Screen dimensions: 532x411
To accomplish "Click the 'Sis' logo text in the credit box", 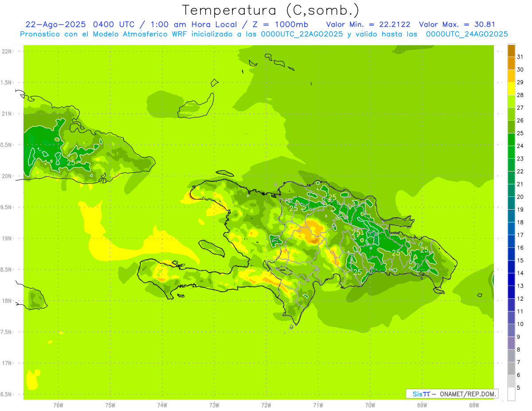I will 417,394.
